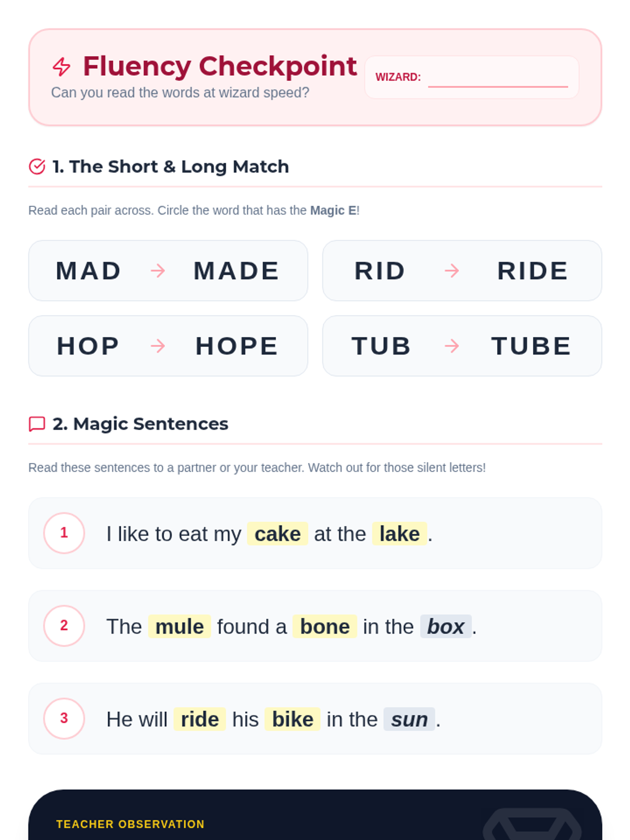The image size is (630, 840).
Task: Click the highlighted word mule
Action: [x=180, y=627]
